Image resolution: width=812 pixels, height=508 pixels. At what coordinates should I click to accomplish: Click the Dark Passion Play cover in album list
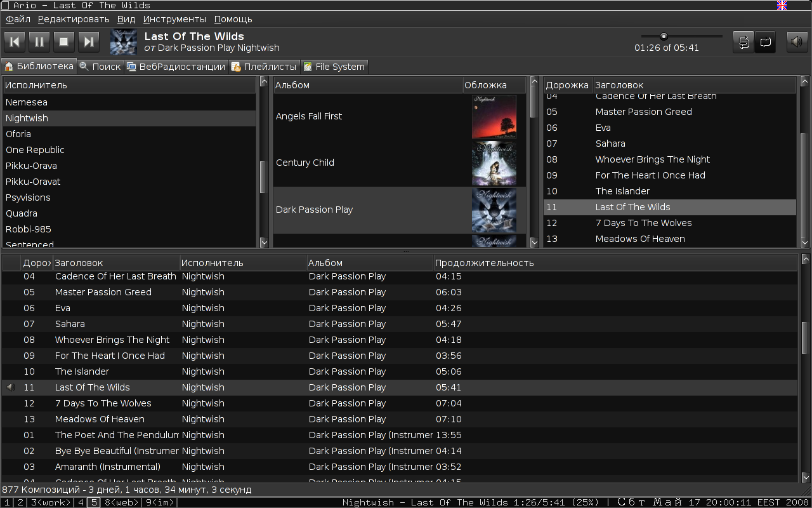click(x=494, y=210)
